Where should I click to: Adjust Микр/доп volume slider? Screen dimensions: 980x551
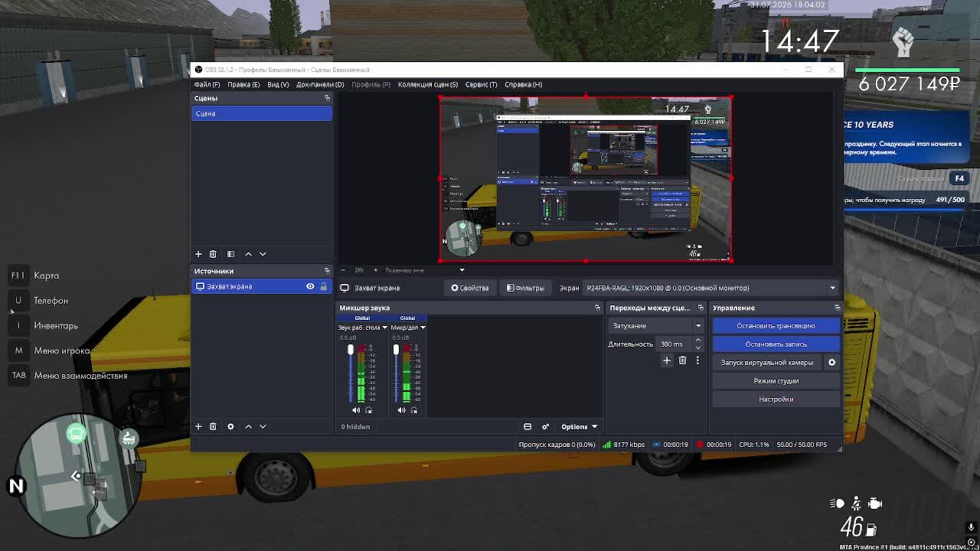tap(396, 374)
